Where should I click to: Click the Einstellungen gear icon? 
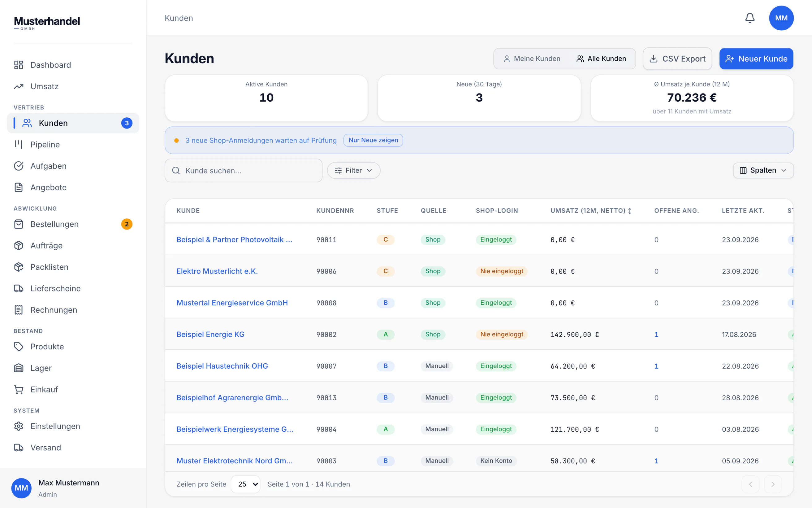point(19,426)
